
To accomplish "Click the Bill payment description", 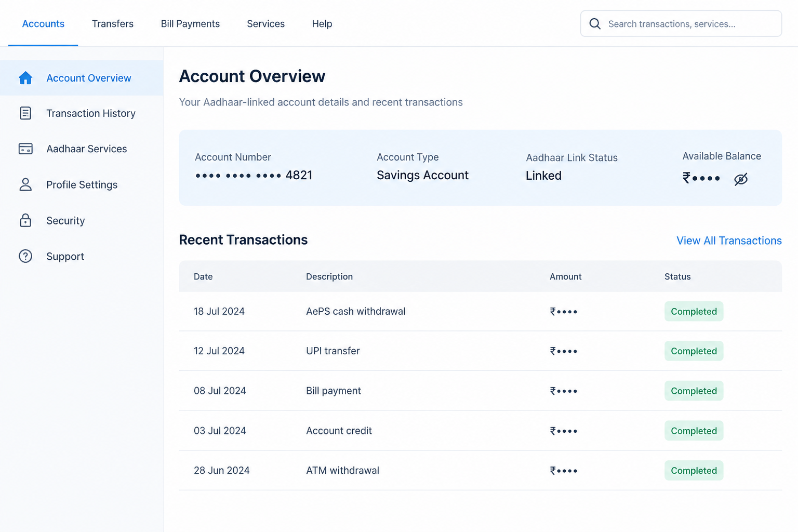I will point(334,391).
